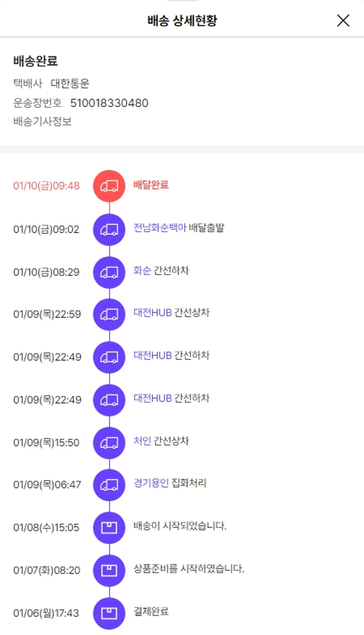Click the 01/10(금)09:48 delivery timestamp
Image resolution: width=364 pixels, height=635 pixels.
coord(47,186)
